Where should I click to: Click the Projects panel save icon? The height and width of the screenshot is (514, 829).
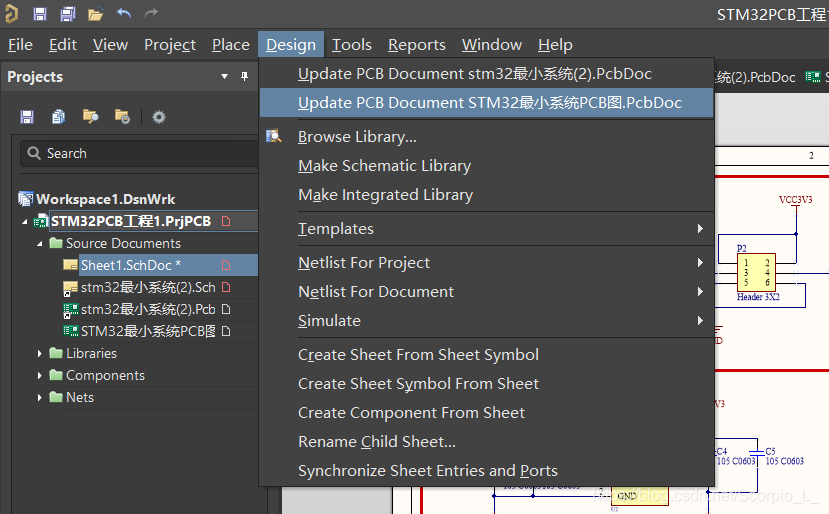pyautogui.click(x=27, y=117)
